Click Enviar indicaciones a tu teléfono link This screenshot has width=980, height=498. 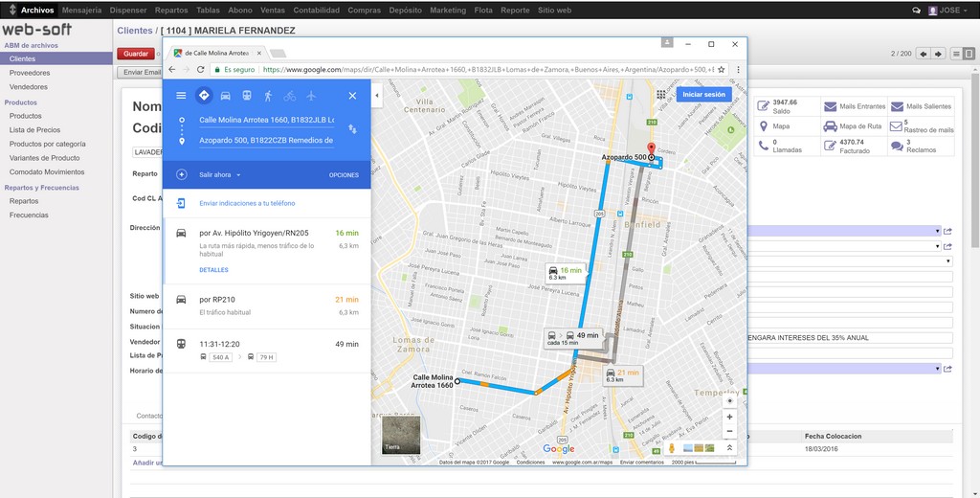[x=247, y=203]
